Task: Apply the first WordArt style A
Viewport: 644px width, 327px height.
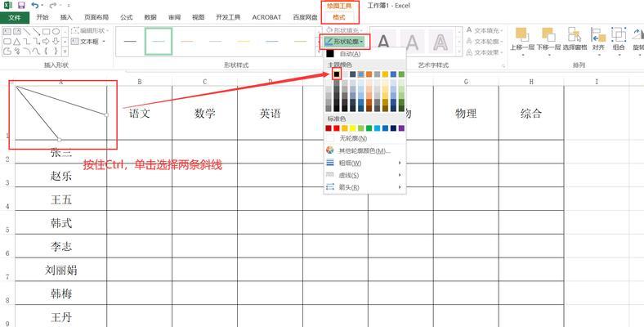Action: pos(383,42)
